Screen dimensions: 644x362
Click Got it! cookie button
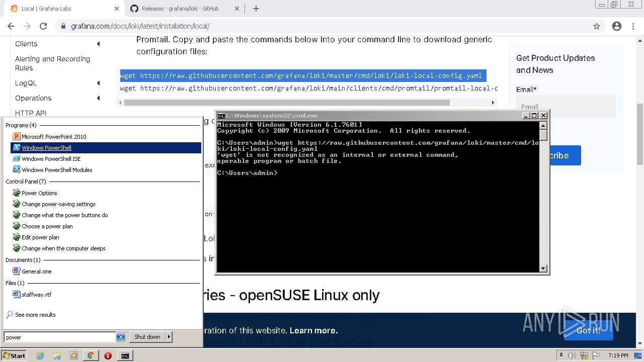point(588,330)
